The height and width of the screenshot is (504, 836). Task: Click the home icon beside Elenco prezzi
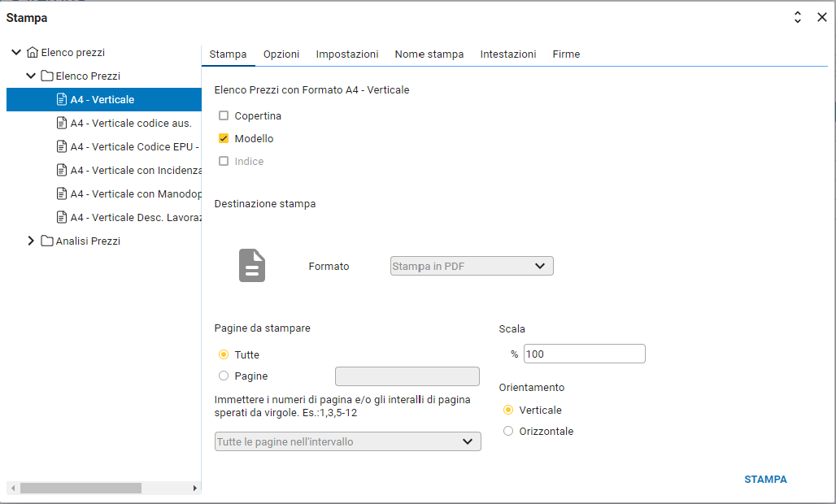33,53
